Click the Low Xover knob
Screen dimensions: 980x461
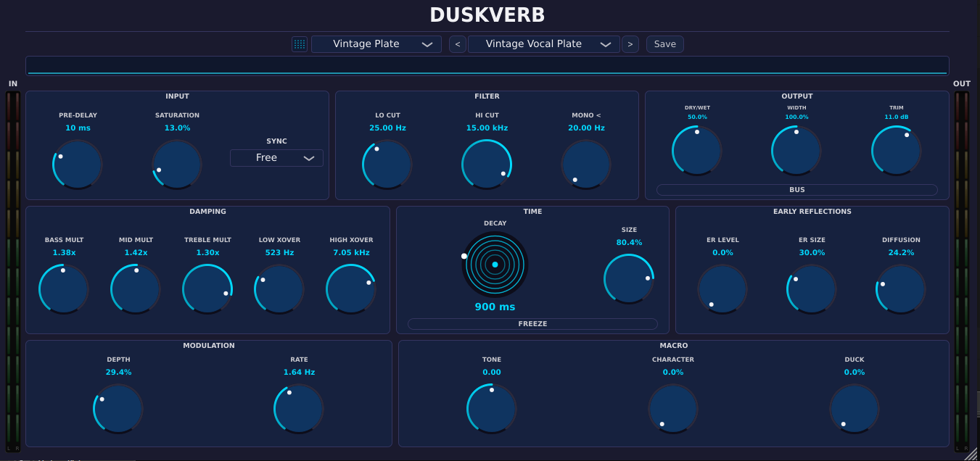[x=279, y=288]
